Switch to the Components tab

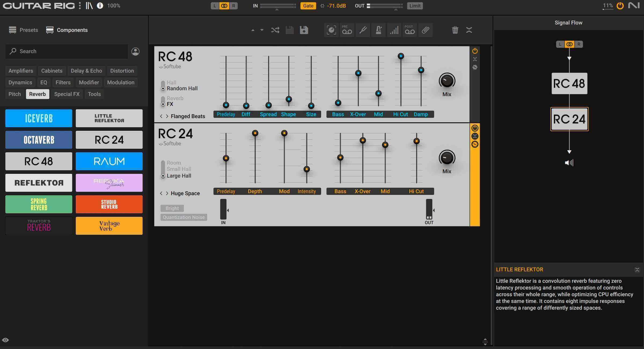point(67,30)
